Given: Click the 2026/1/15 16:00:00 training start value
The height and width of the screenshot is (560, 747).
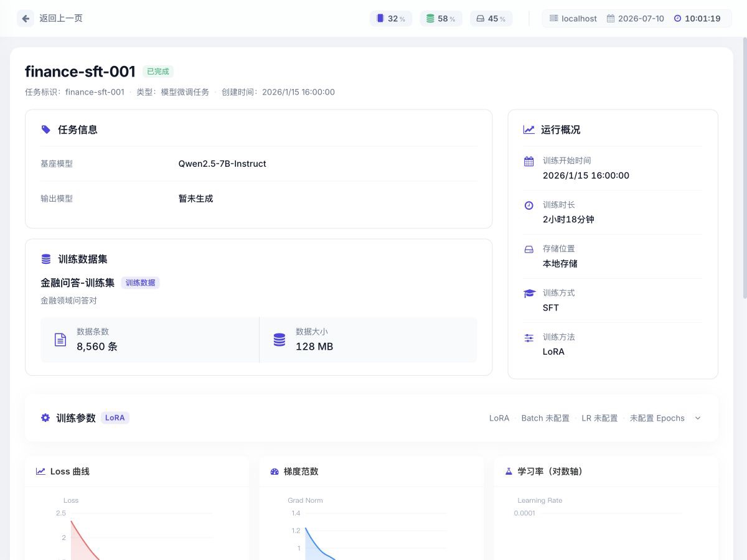Looking at the screenshot, I should tap(586, 175).
